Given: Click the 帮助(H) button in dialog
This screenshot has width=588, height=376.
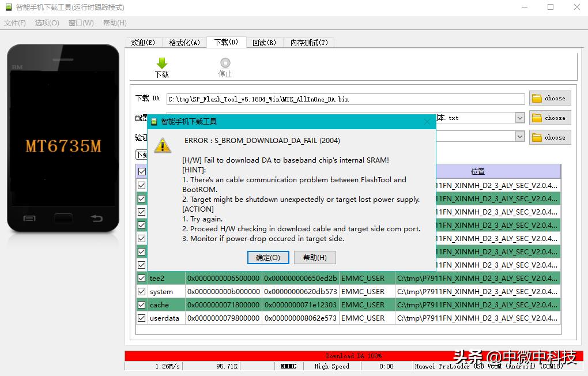Looking at the screenshot, I should [314, 258].
